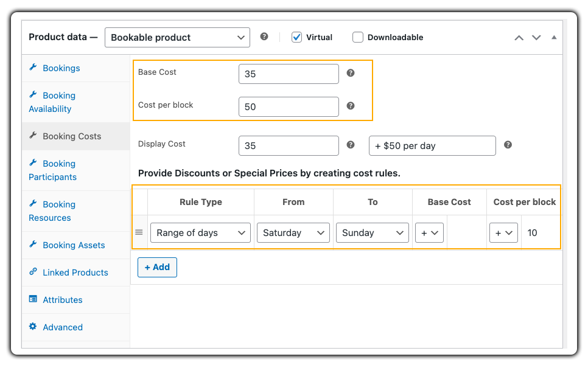Click the wrench icon beside Booking Availability
The width and height of the screenshot is (588, 365).
(x=33, y=94)
